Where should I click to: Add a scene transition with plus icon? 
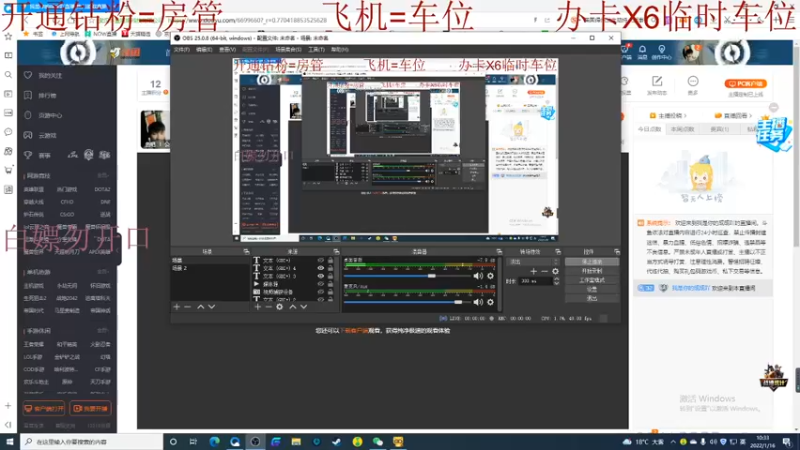(533, 271)
